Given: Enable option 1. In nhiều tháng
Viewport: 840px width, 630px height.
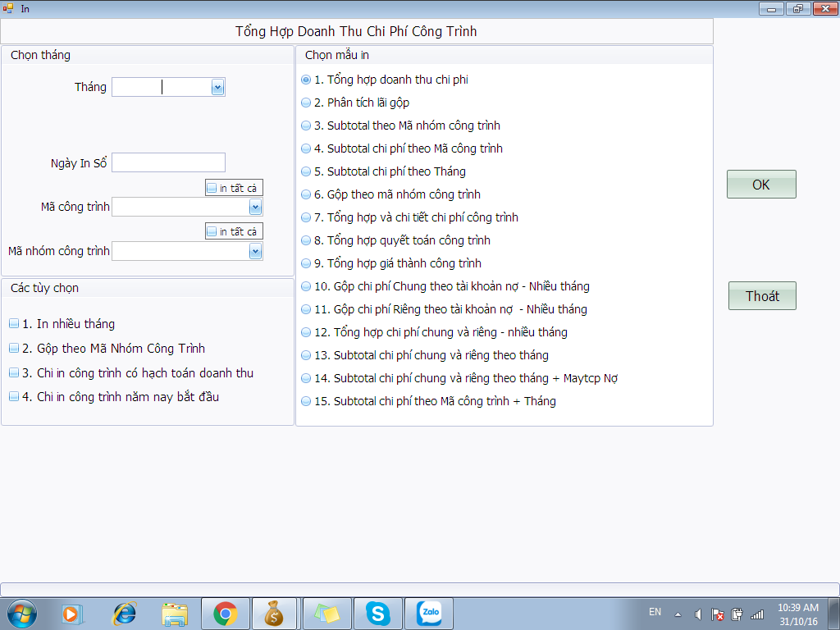Looking at the screenshot, I should [x=15, y=324].
